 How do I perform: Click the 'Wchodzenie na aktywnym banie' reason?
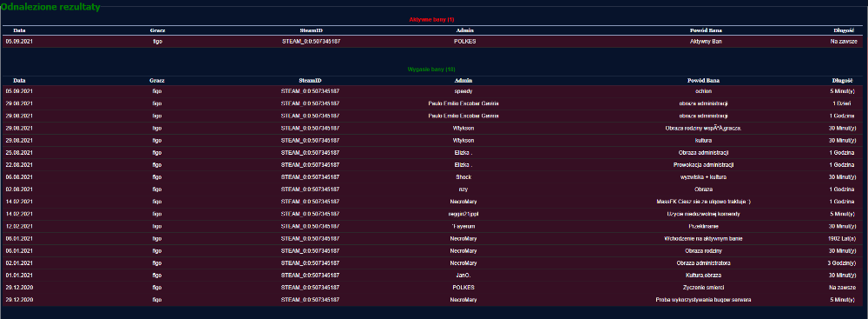pos(703,238)
